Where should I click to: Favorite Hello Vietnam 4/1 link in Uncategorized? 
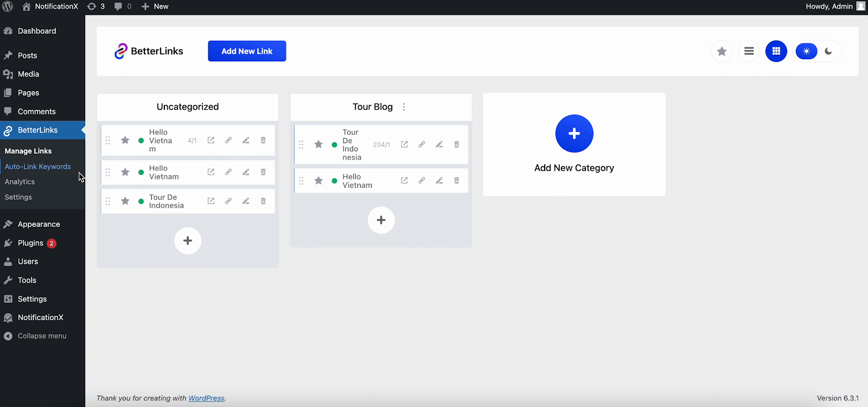click(125, 140)
